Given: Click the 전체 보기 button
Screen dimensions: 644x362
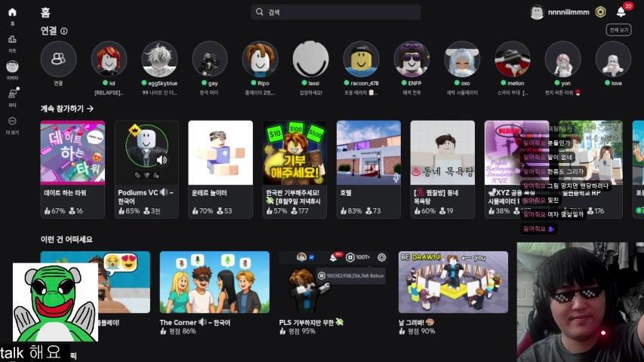Looking at the screenshot, I should pos(618,30).
